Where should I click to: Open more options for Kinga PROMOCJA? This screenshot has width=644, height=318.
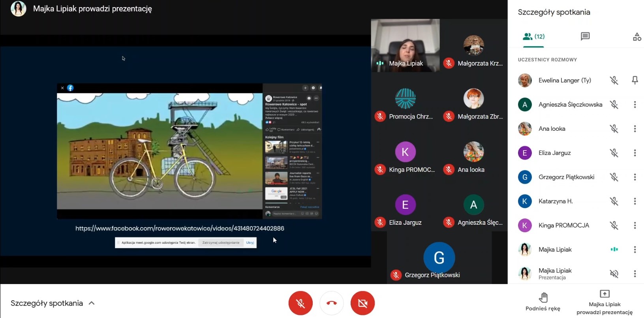pyautogui.click(x=635, y=225)
